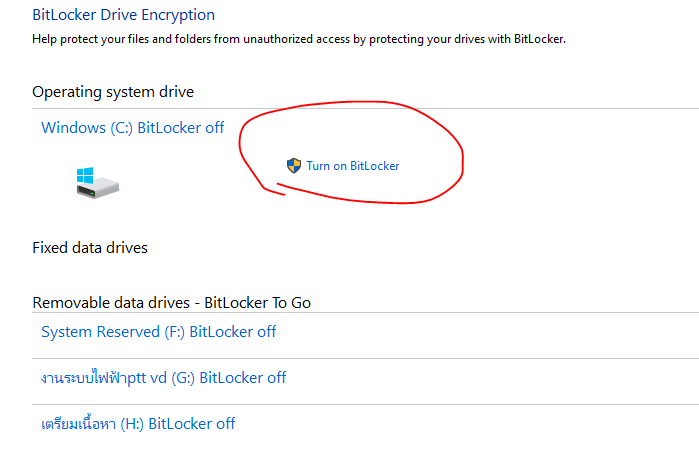699x473 pixels.
Task: Click the red hand-drawn circle annotation line
Action: (462, 158)
